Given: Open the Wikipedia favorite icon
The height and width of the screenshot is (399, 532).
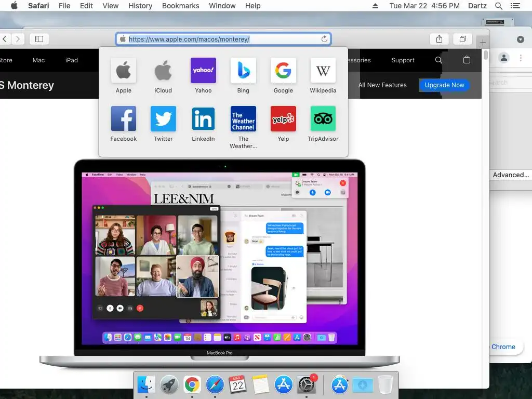Looking at the screenshot, I should [x=323, y=71].
